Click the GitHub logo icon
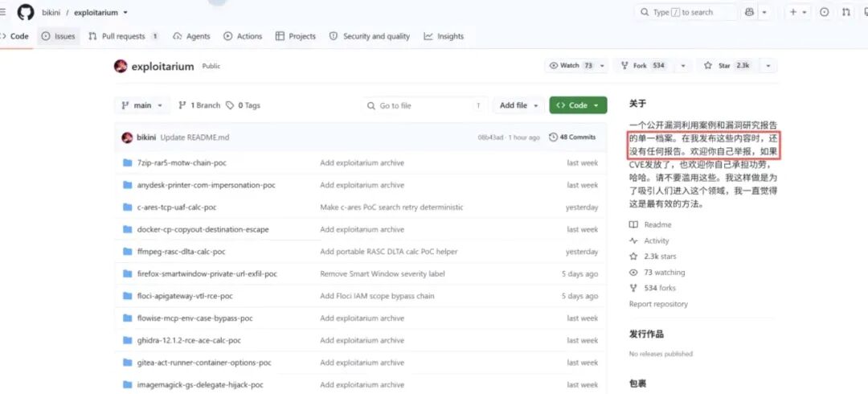 26,12
